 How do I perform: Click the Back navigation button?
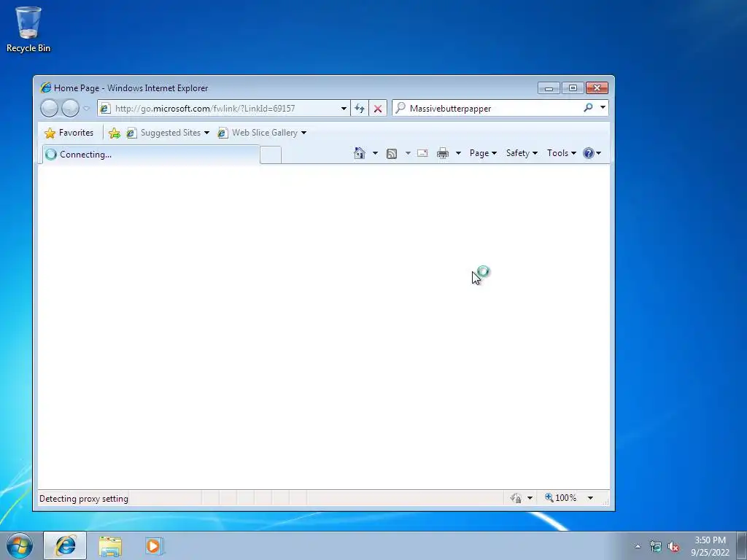click(x=49, y=108)
